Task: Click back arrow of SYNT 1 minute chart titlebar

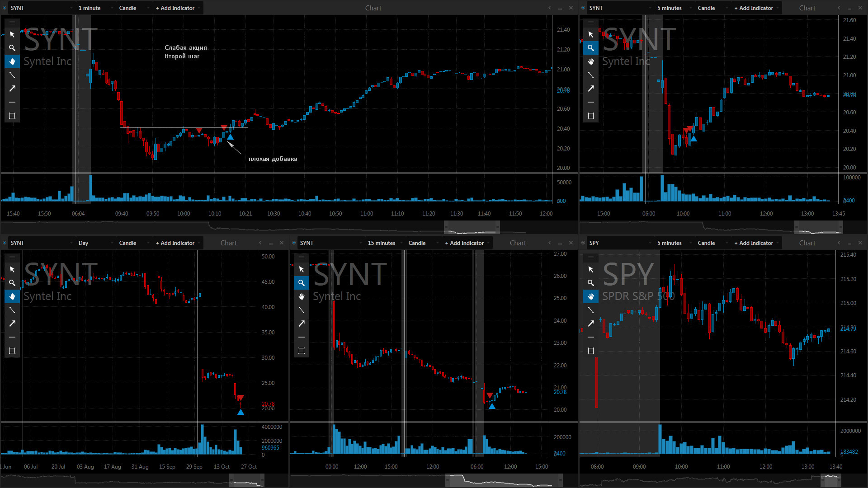Action: tap(550, 8)
